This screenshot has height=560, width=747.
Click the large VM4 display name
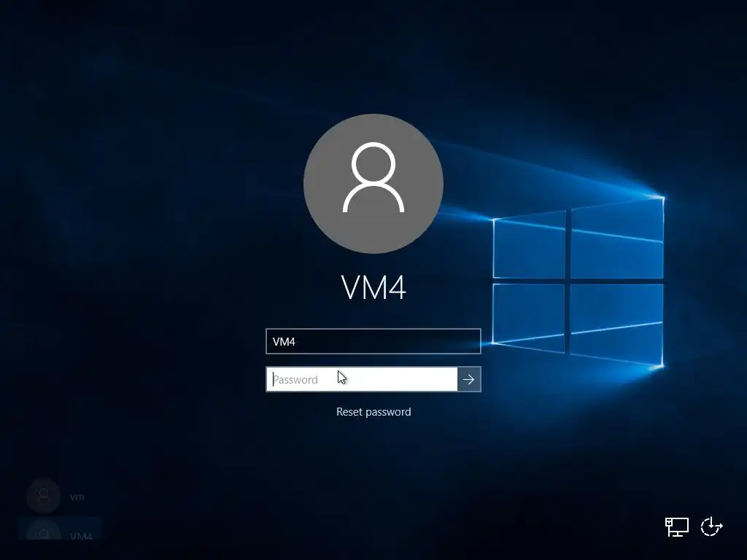click(374, 287)
